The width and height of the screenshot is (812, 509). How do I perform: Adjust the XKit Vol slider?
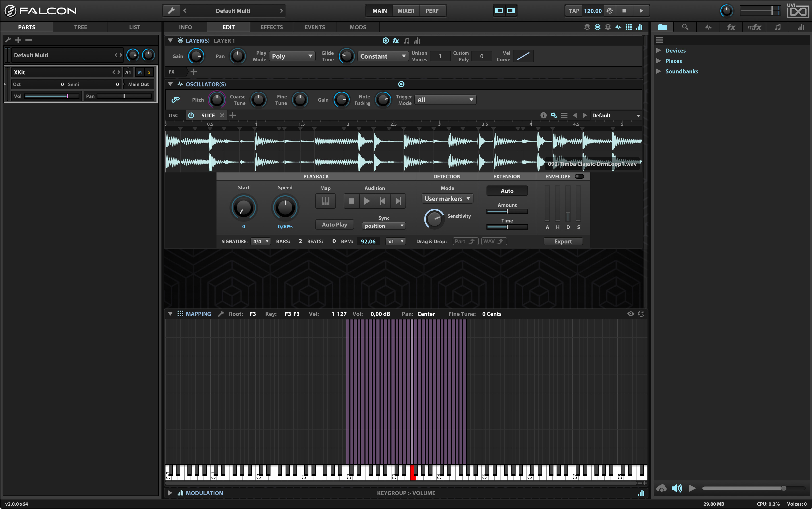pos(52,96)
